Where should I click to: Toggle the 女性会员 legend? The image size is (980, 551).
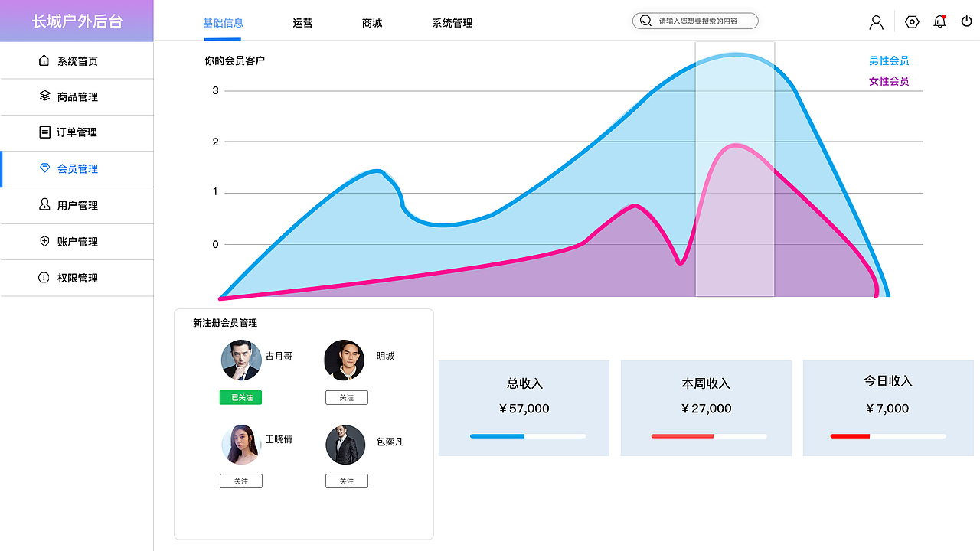point(889,80)
